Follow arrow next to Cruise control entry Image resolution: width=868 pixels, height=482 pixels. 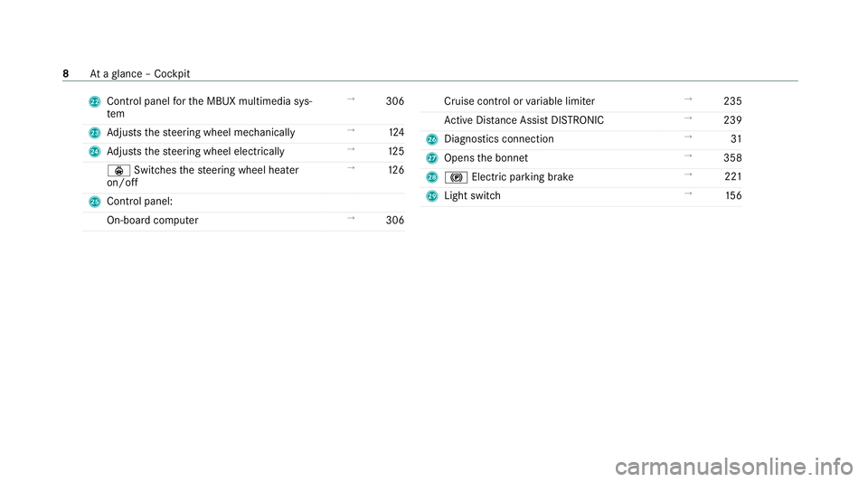(x=688, y=99)
